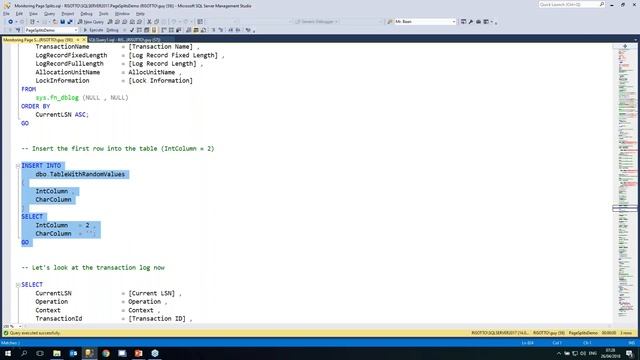Image resolution: width=640 pixels, height=360 pixels.
Task: Open the document tab list dropdown arrow
Action: (636, 40)
